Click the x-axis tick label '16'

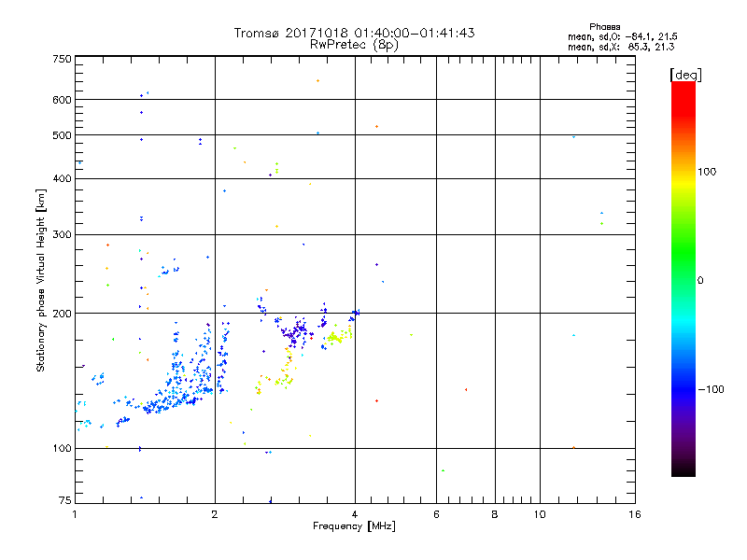point(635,514)
